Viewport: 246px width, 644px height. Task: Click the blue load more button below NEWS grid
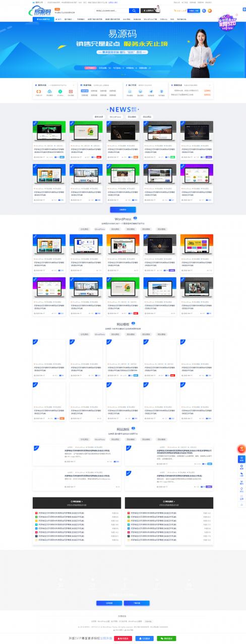(123, 209)
